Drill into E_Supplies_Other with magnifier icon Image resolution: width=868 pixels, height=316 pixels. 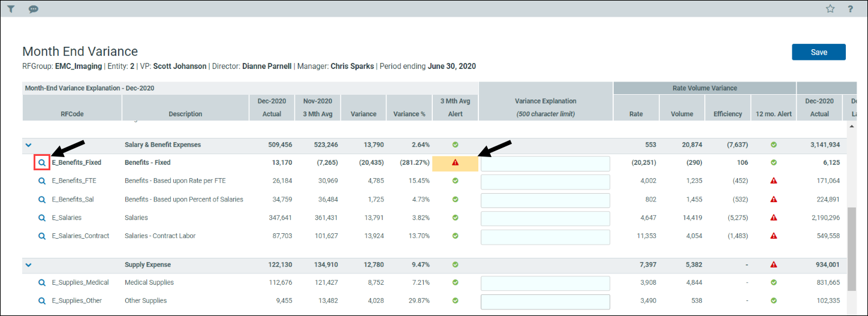tap(42, 300)
